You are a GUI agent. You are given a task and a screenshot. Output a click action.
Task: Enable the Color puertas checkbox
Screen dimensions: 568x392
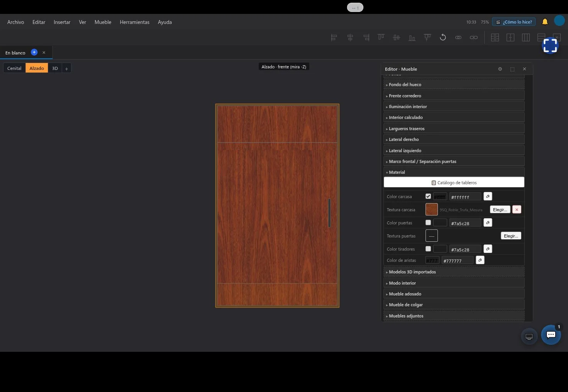[x=428, y=222]
